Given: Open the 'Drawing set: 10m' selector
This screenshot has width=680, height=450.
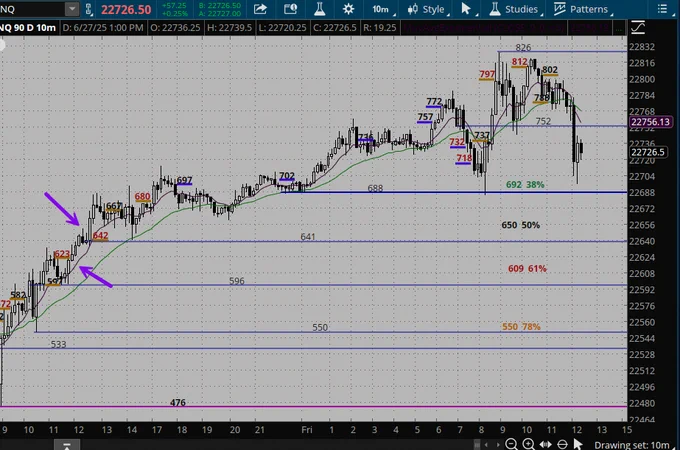Looking at the screenshot, I should click(x=634, y=445).
